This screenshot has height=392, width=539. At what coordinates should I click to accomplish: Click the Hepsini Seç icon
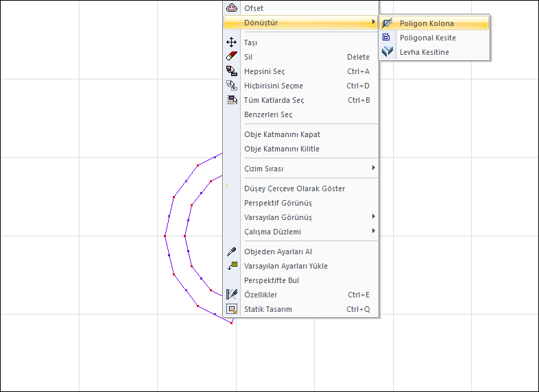pos(231,71)
